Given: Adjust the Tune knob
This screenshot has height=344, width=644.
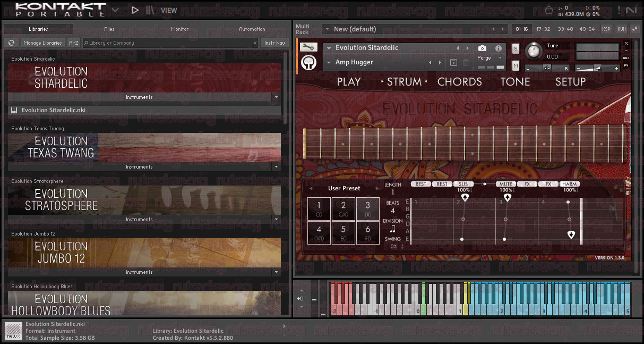Looking at the screenshot, I should (x=534, y=52).
